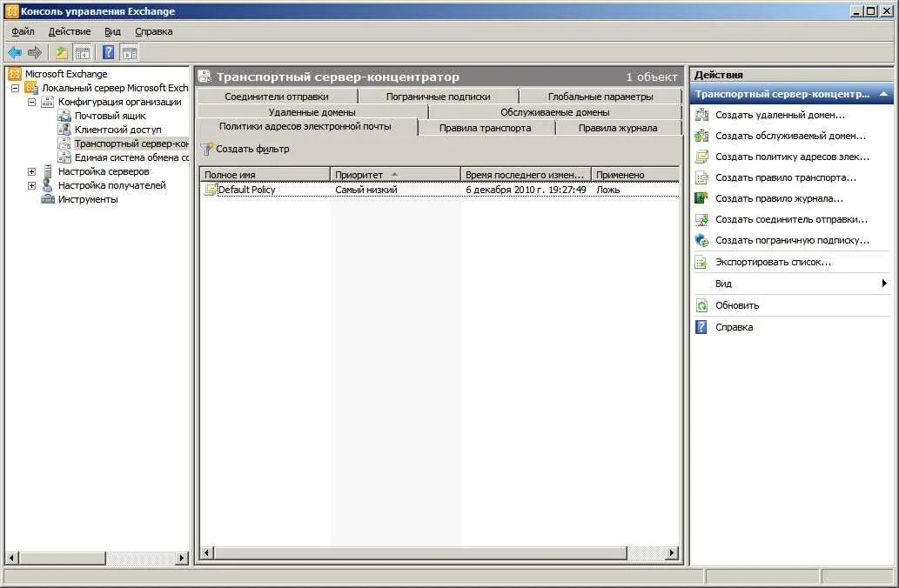Select the Политики адресов электронной почты tab

pyautogui.click(x=305, y=127)
